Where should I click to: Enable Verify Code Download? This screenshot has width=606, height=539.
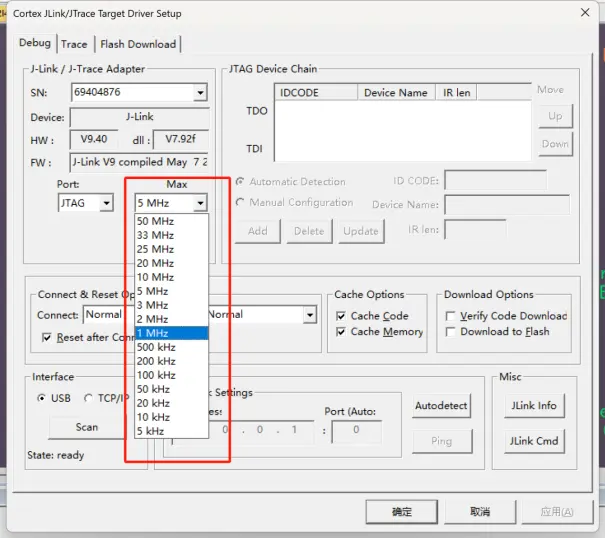(x=450, y=316)
